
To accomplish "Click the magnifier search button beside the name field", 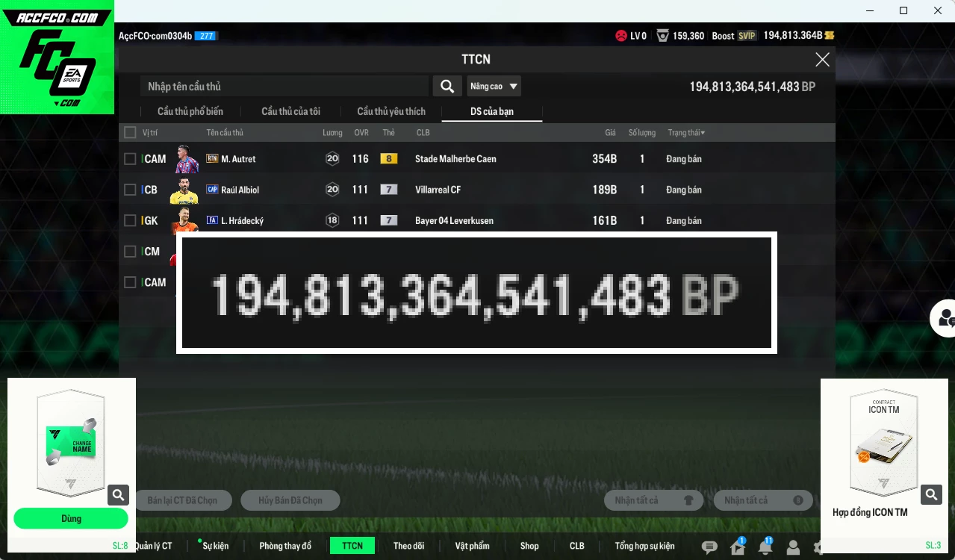I will [x=447, y=87].
